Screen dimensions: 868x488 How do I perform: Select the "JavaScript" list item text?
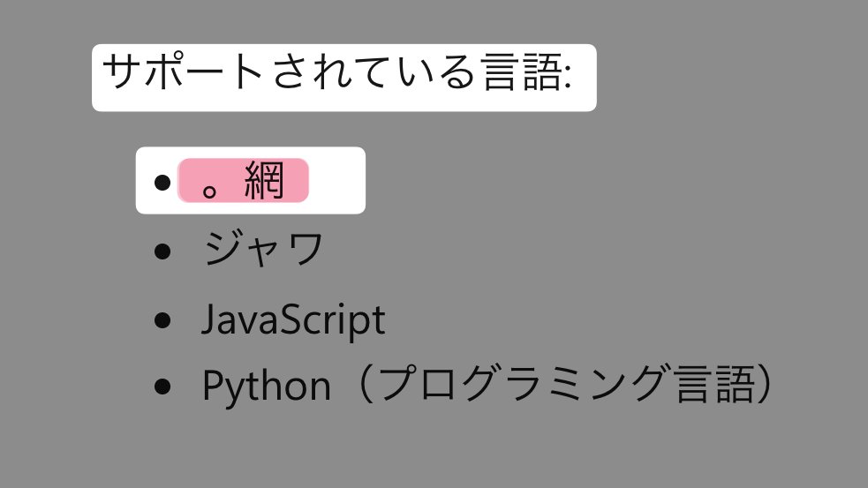293,320
